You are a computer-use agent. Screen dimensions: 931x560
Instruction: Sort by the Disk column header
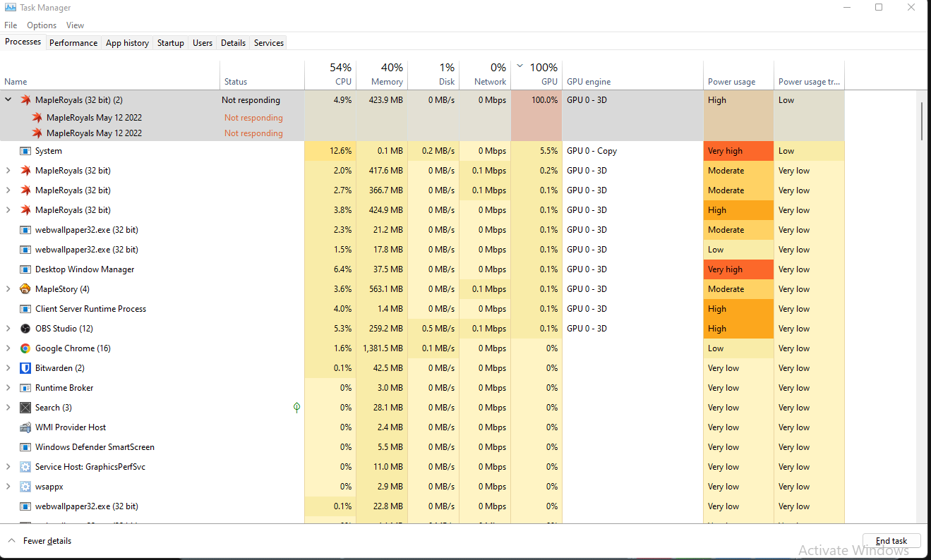(x=433, y=75)
